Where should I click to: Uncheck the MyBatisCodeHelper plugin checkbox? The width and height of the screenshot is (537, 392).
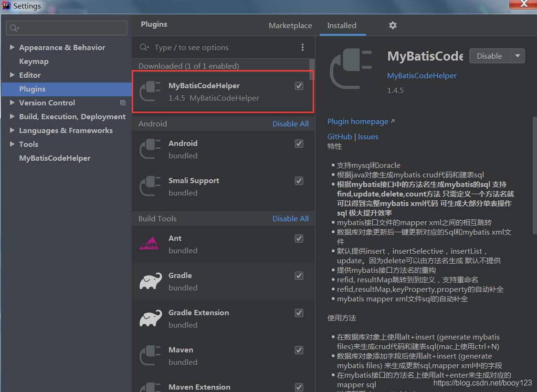pos(299,86)
